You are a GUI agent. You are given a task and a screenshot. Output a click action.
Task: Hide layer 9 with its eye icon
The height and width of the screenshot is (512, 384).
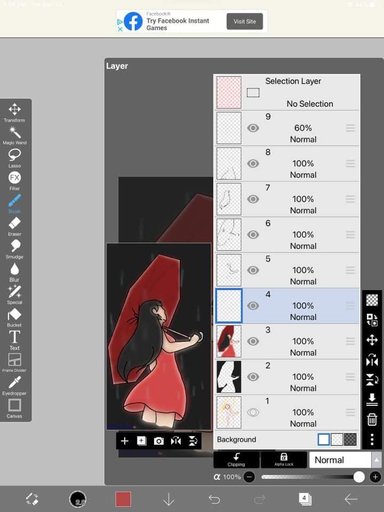pos(253,128)
